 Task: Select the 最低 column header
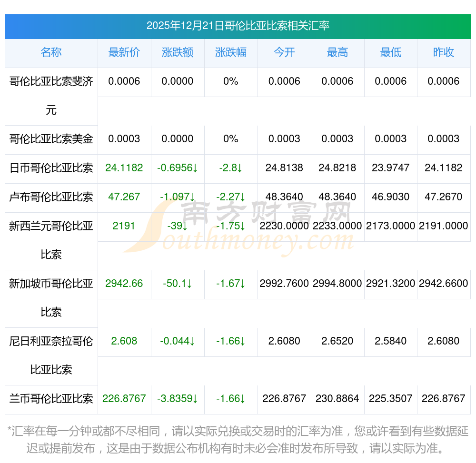coord(391,52)
